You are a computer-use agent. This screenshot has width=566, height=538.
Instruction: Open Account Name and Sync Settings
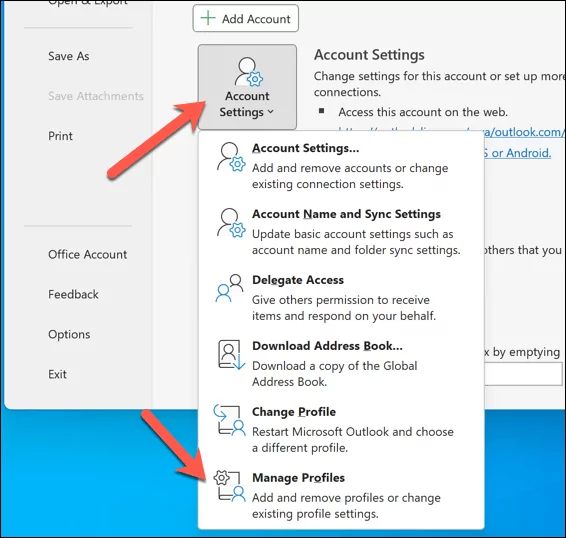click(x=341, y=232)
